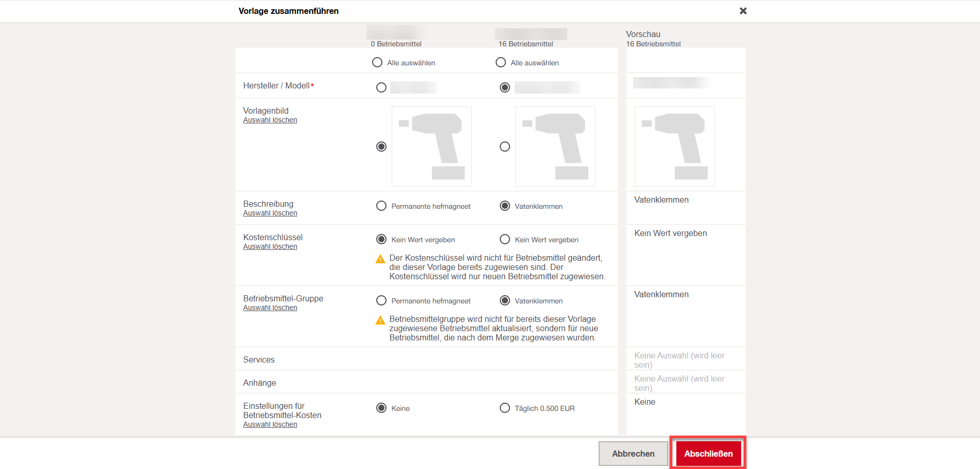This screenshot has height=469, width=980.
Task: Click the Abbrechen button
Action: [633, 454]
